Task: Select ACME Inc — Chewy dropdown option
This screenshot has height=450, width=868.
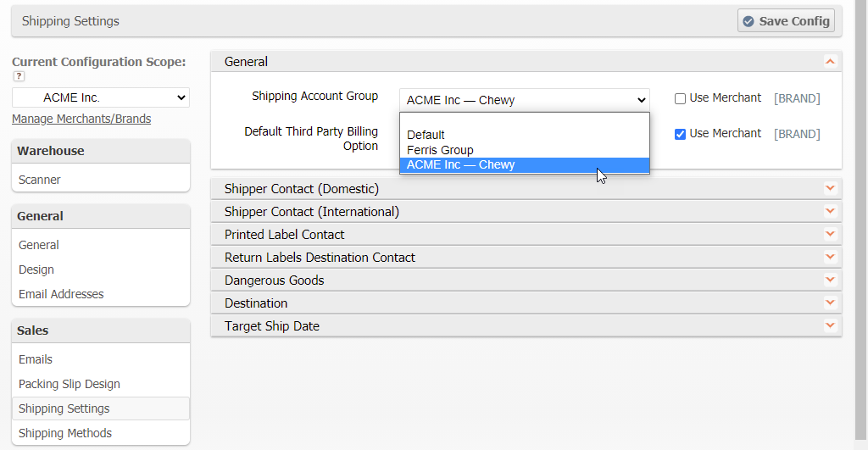Action: tap(460, 165)
